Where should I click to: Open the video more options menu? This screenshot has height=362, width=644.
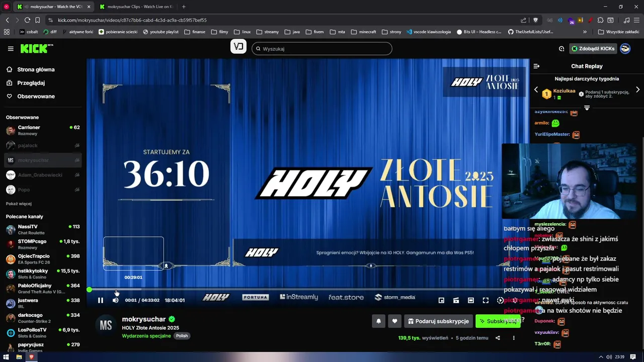[x=514, y=338]
